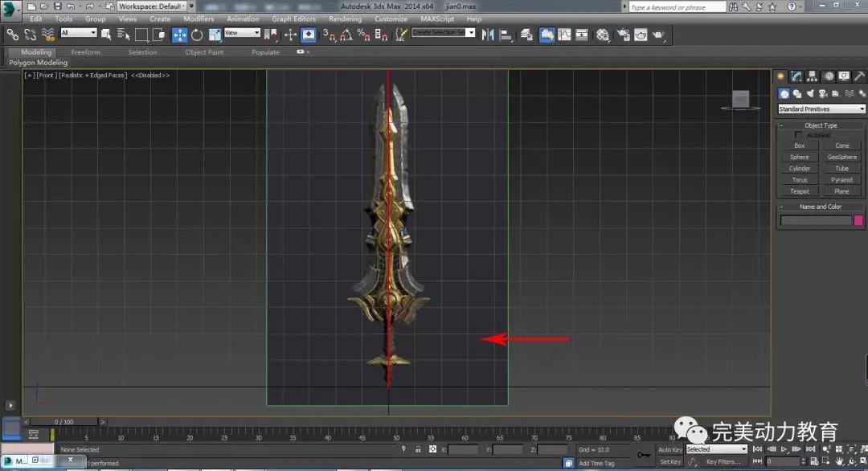Create a Box primitive
Image resolution: width=868 pixels, height=471 pixels.
(x=800, y=145)
